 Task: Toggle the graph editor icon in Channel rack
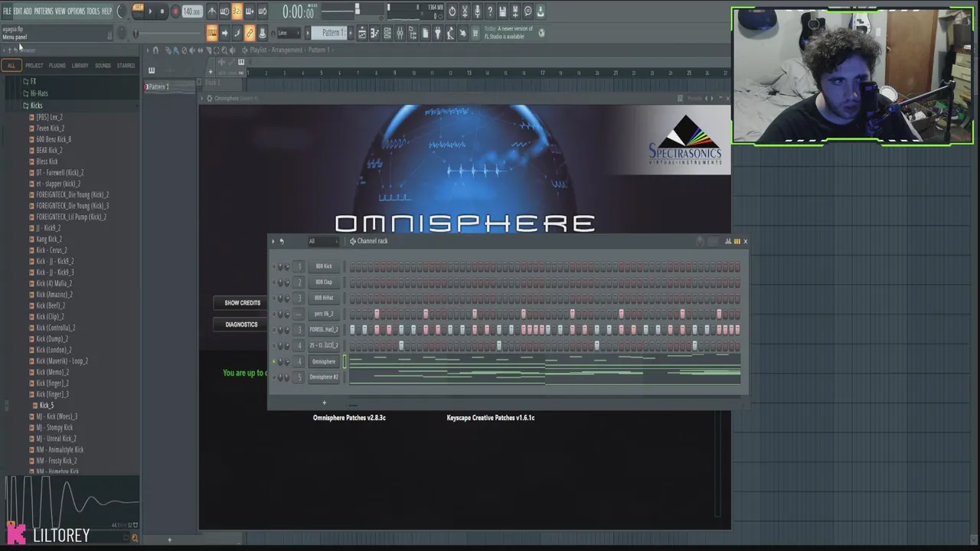click(x=728, y=241)
